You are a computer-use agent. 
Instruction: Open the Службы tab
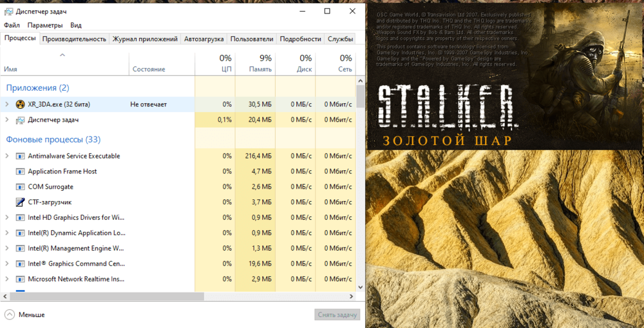click(x=341, y=39)
